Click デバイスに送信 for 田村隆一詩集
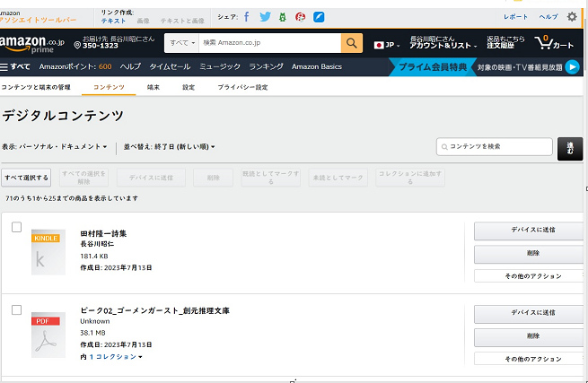The height and width of the screenshot is (383, 588). (x=529, y=231)
